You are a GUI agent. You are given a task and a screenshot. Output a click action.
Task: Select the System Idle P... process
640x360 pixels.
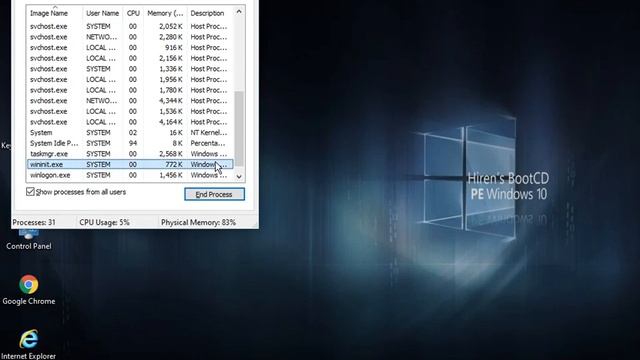pos(130,143)
